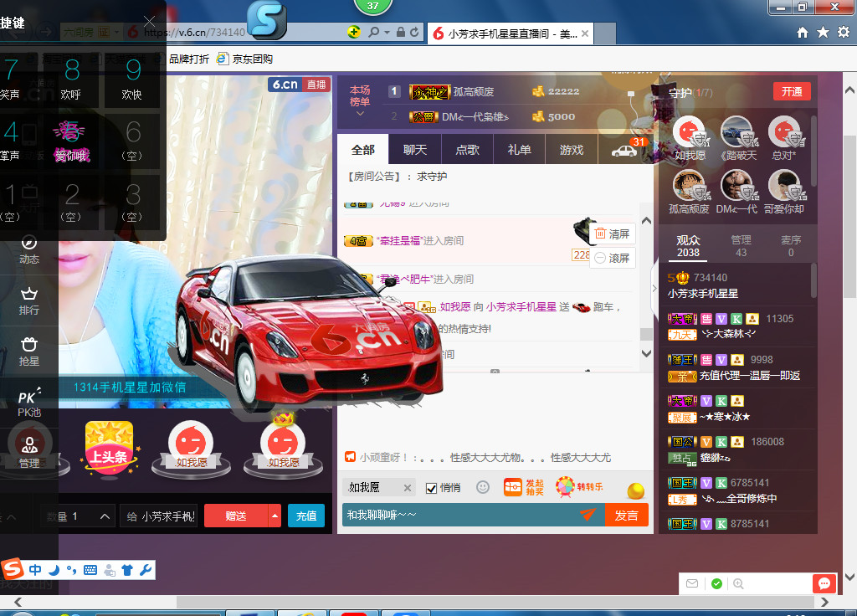Image resolution: width=857 pixels, height=616 pixels.
Task: Open browser settings gear icon
Action: 844,33
